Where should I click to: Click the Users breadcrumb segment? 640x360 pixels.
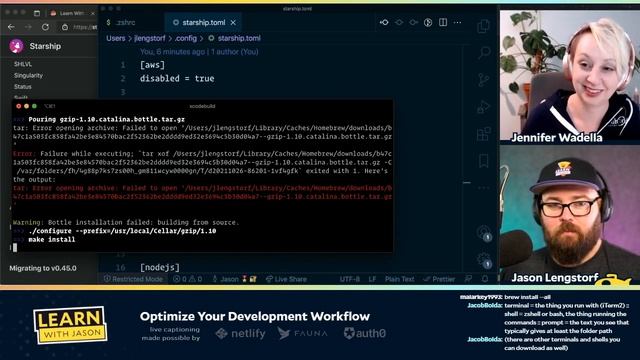[116, 38]
